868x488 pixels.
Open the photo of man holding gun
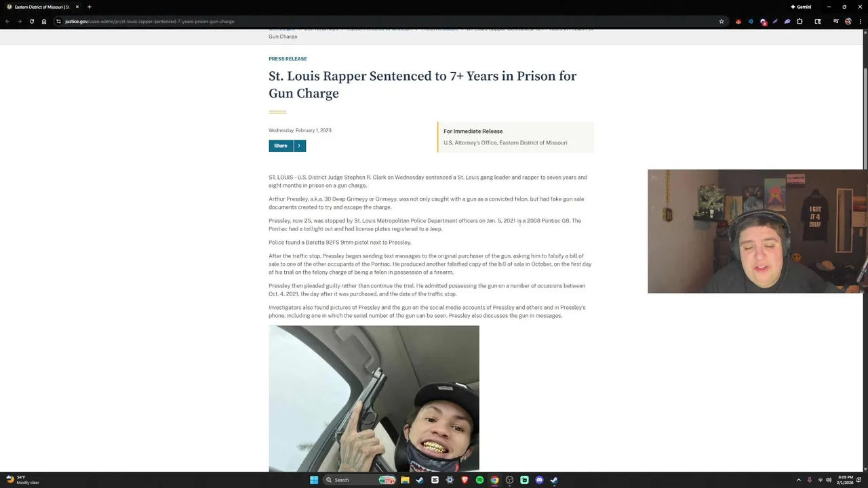pyautogui.click(x=374, y=398)
